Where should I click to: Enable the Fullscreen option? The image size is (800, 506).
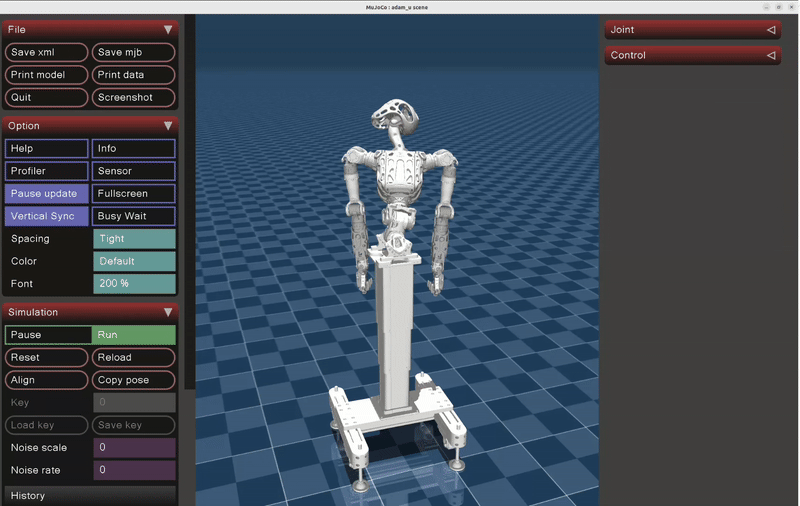[134, 193]
